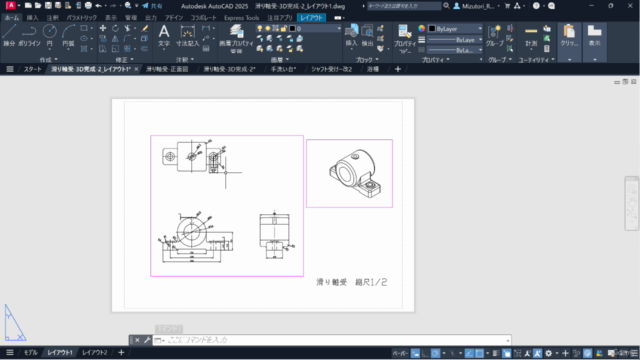Toggle object snap in status bar
This screenshot has height=360, width=640.
[x=479, y=353]
